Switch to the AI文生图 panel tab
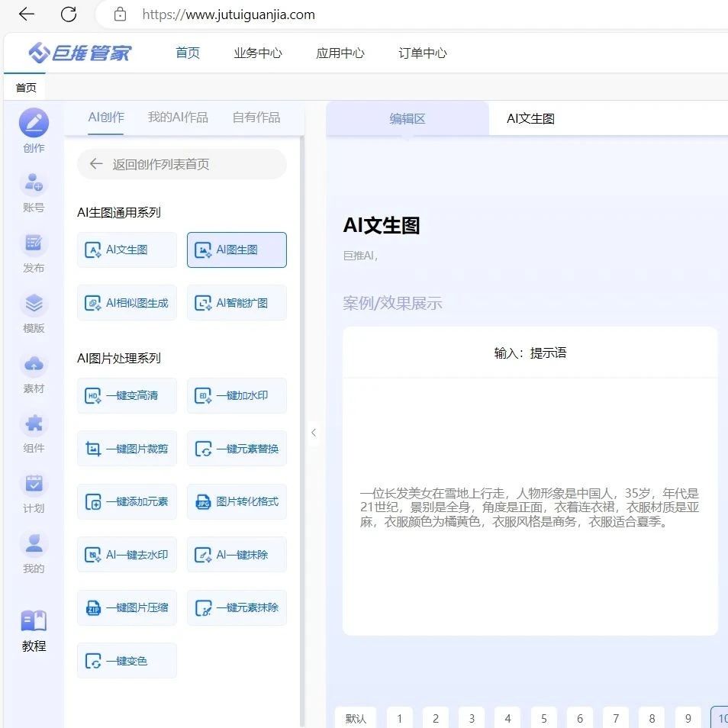728x728 pixels. [x=530, y=119]
